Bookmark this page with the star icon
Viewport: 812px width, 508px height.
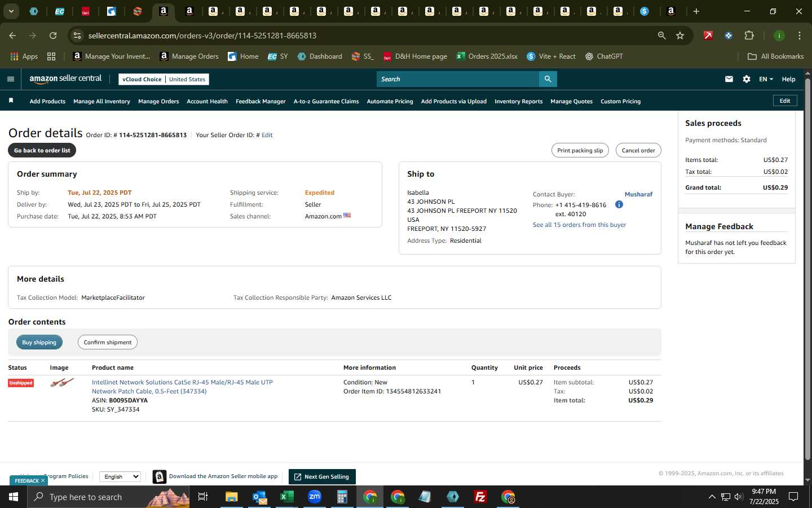click(x=680, y=36)
